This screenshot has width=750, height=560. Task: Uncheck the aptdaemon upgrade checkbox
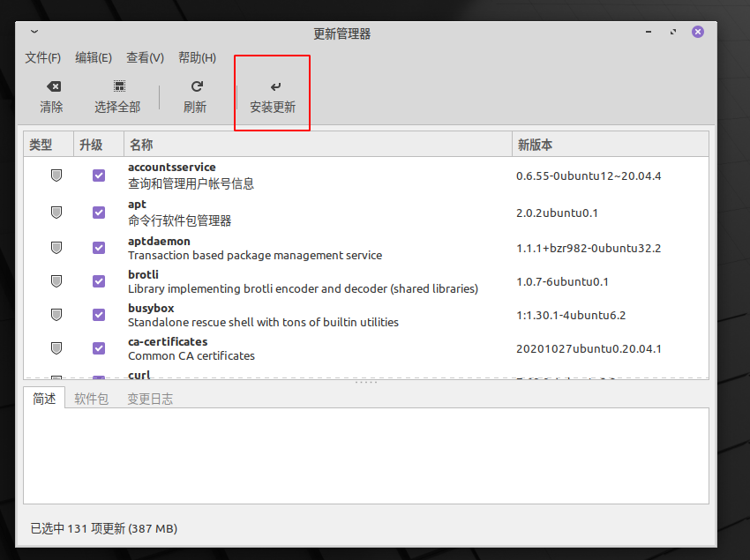tap(99, 248)
